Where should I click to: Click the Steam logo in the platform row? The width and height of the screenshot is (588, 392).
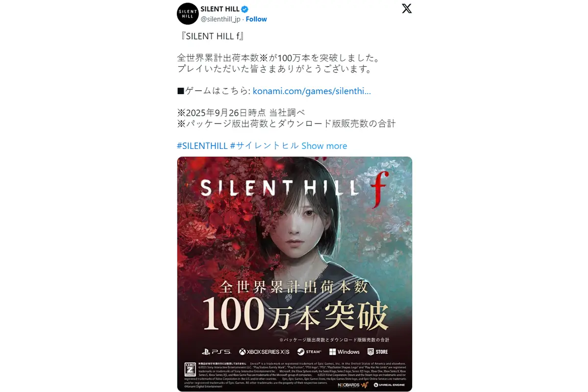[309, 352]
